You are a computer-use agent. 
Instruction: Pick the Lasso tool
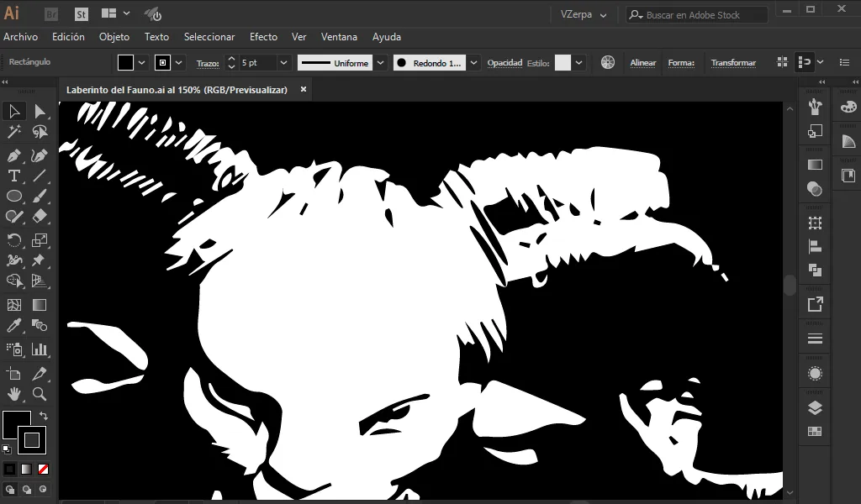pyautogui.click(x=40, y=132)
